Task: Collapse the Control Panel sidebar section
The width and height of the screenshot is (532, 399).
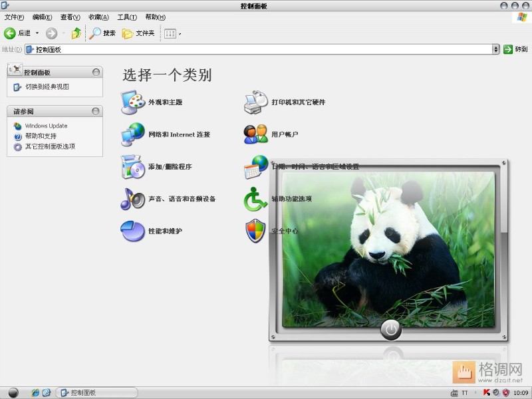Action: point(96,72)
